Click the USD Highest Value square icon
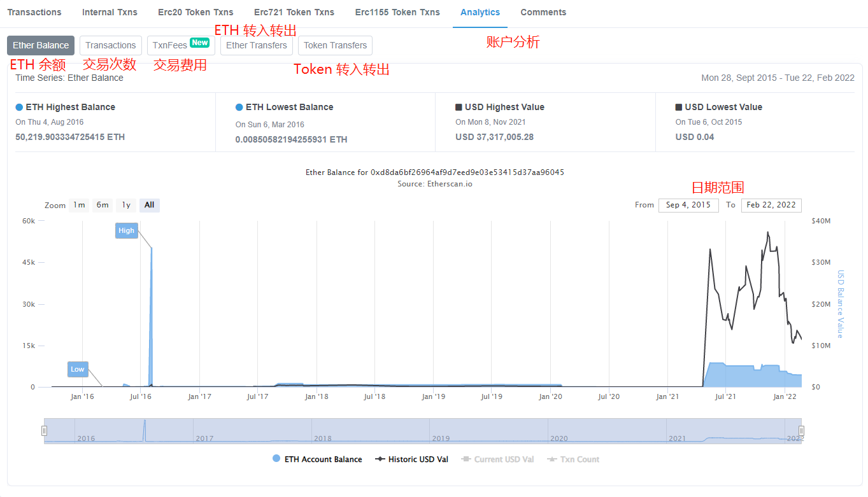The width and height of the screenshot is (868, 497). click(459, 107)
